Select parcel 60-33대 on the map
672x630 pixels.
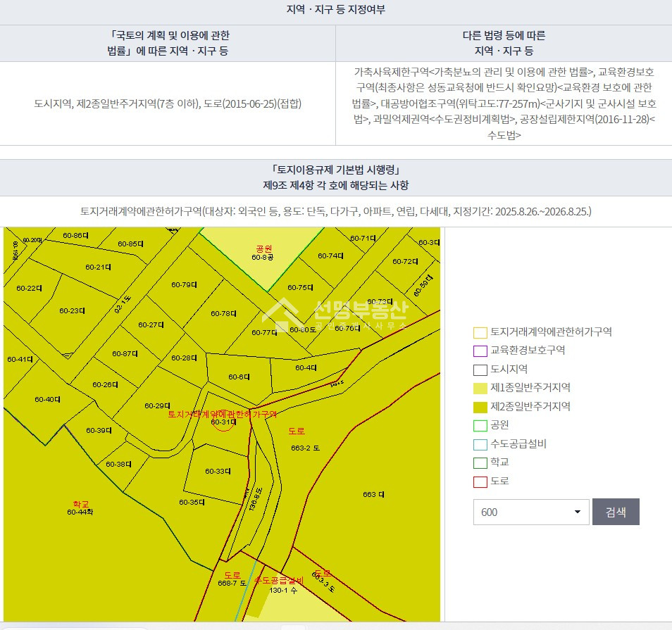218,471
